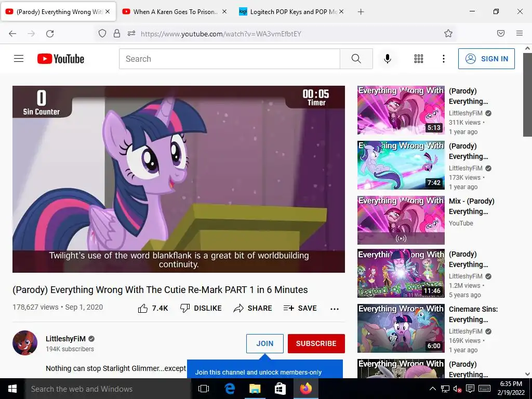
Task: Open the Action Center notifications icon
Action: (470, 389)
